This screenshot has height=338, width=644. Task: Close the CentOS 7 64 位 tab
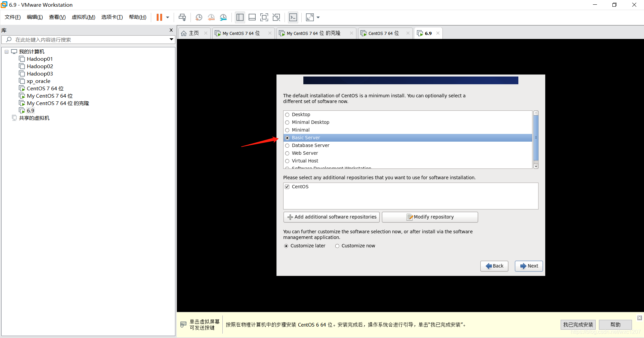[408, 33]
